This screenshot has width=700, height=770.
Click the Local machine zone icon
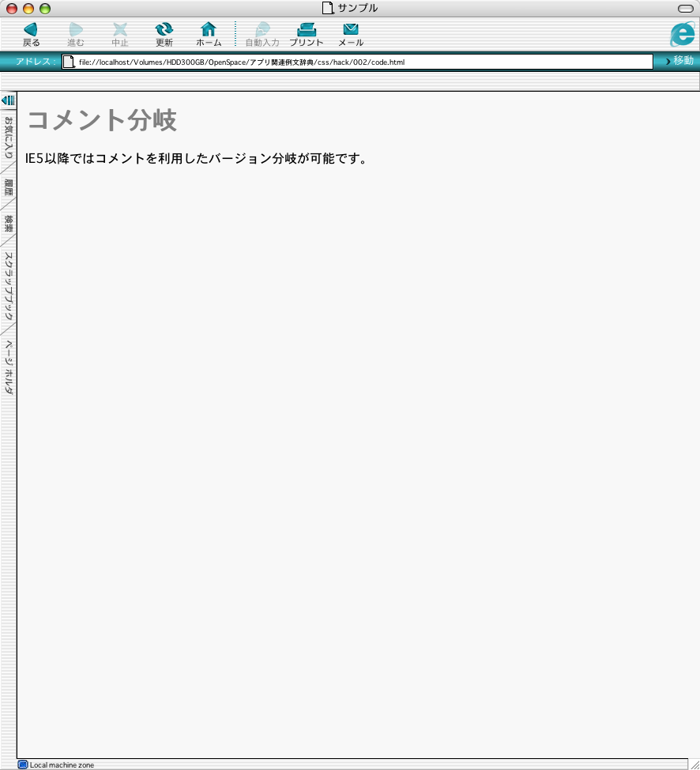pos(23,764)
